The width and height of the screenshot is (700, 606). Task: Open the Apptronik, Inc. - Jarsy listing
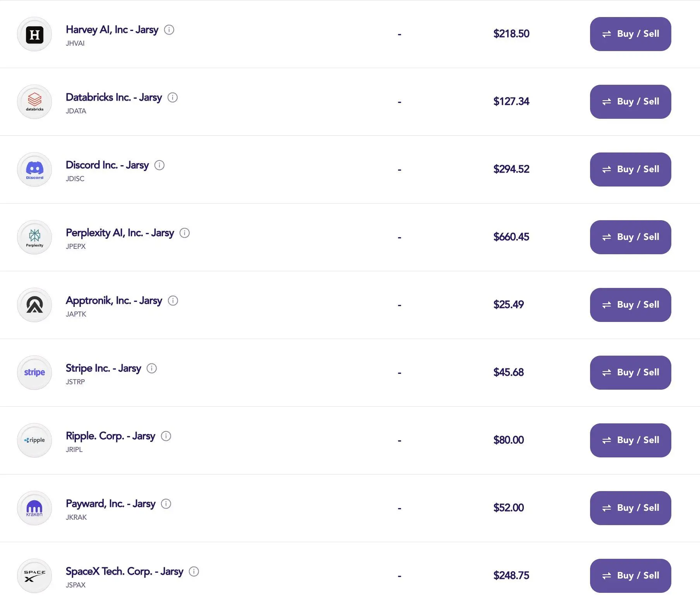pos(114,301)
